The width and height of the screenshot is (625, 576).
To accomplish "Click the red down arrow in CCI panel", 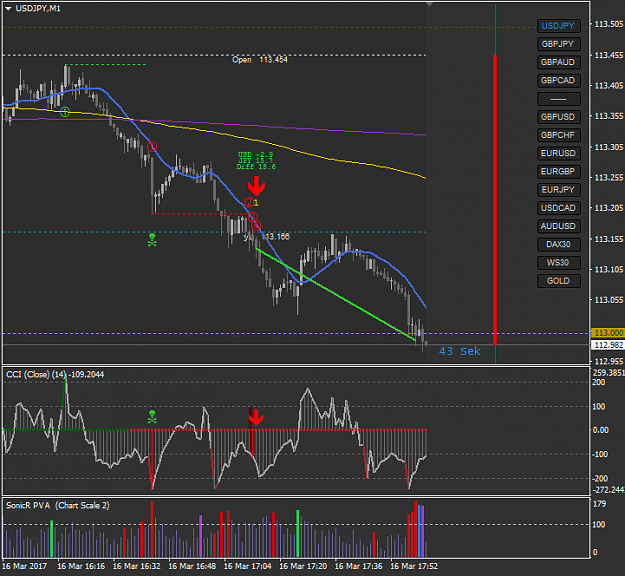I will [256, 417].
